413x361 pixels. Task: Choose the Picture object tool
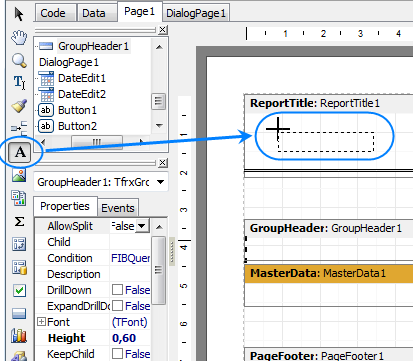[19, 175]
